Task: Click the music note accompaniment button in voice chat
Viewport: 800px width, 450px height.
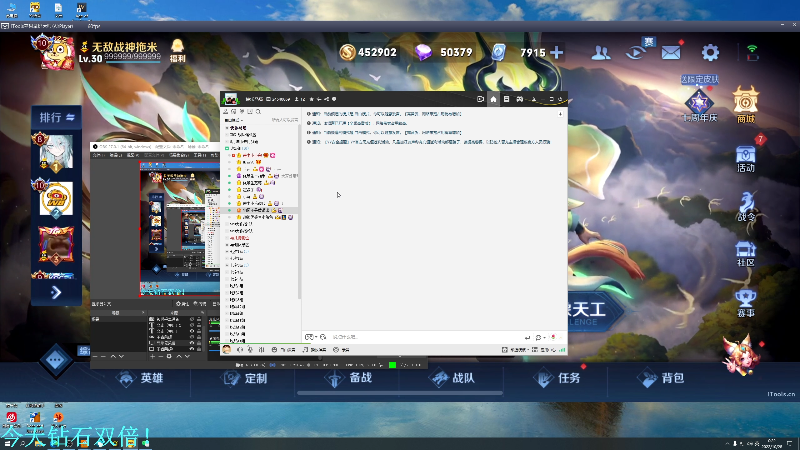Action: click(314, 349)
